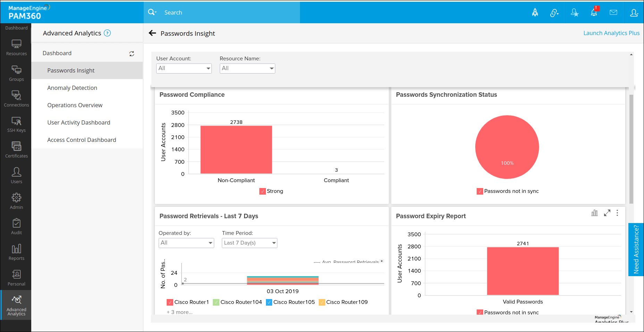Expand the Password Expiry Report chart
Screen dimensions: 644x332
click(607, 213)
